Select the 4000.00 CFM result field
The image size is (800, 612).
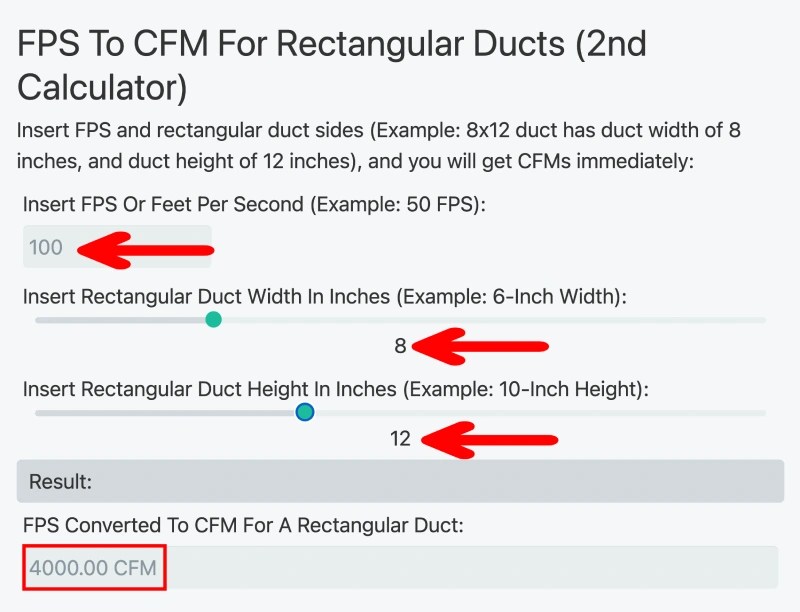[x=94, y=568]
